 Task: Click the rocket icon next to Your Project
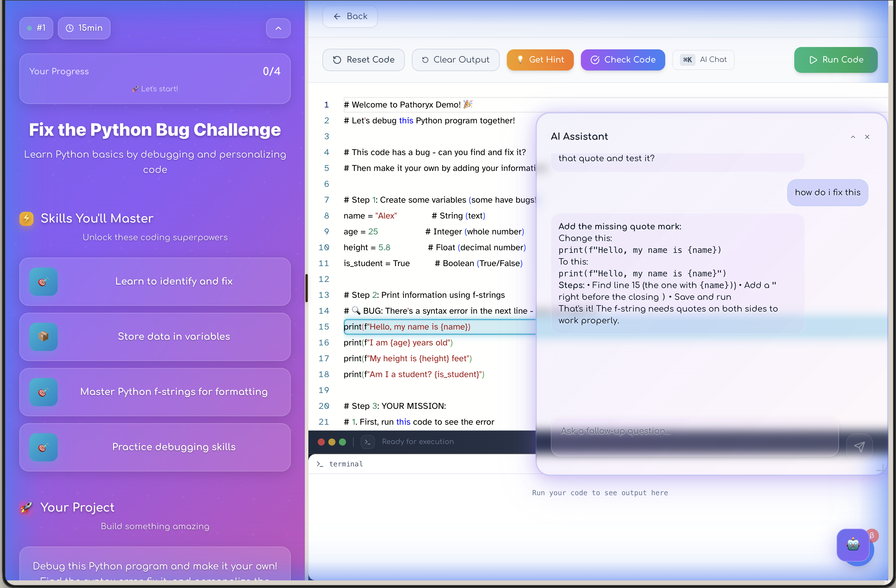[x=26, y=507]
